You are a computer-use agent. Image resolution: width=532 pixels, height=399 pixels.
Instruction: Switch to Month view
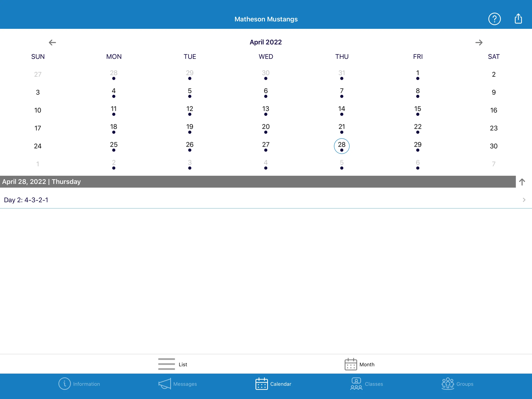tap(358, 364)
